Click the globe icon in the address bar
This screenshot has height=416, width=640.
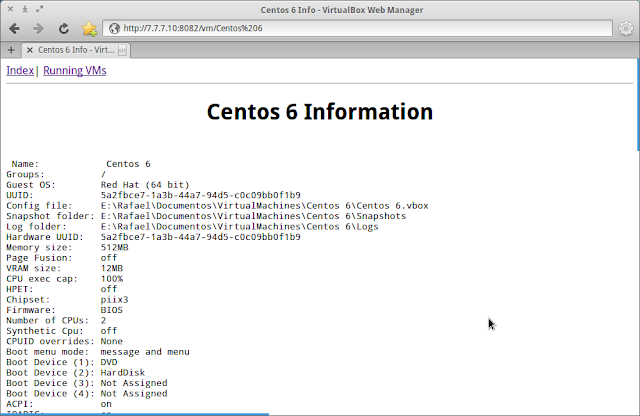[114, 28]
